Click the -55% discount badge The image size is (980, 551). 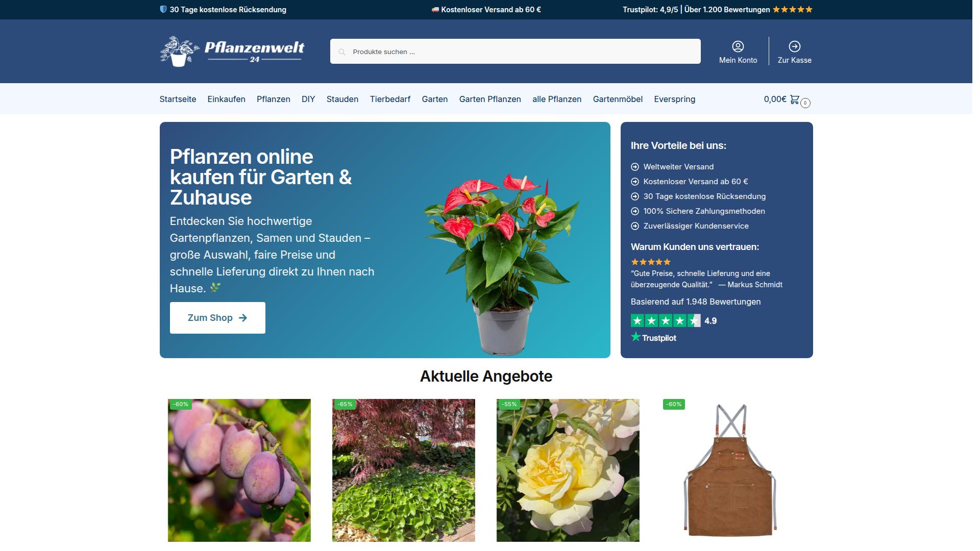[x=509, y=404]
